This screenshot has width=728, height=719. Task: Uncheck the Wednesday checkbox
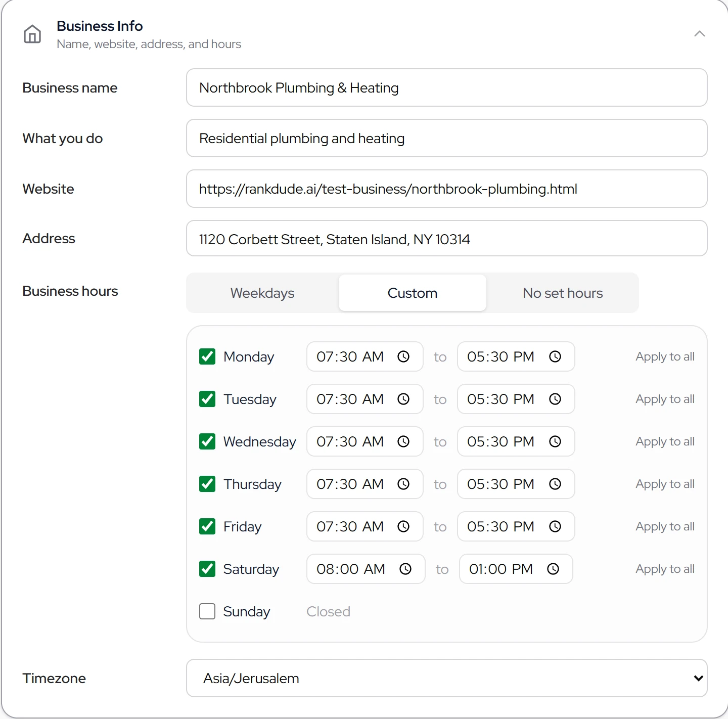click(x=207, y=441)
